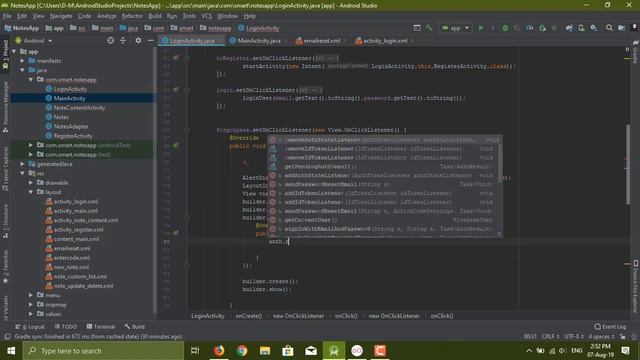Open the Logcat tool window button
The height and width of the screenshot is (360, 640).
click(x=31, y=327)
